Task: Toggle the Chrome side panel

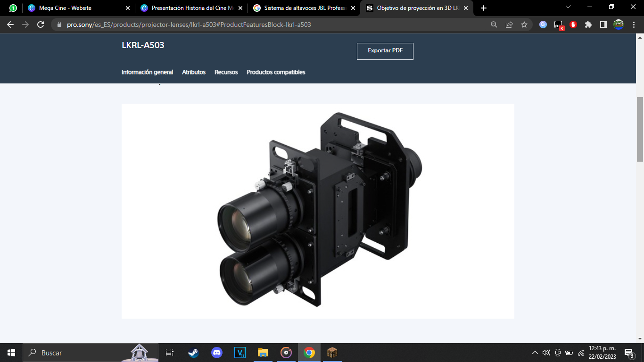Action: 603,25
